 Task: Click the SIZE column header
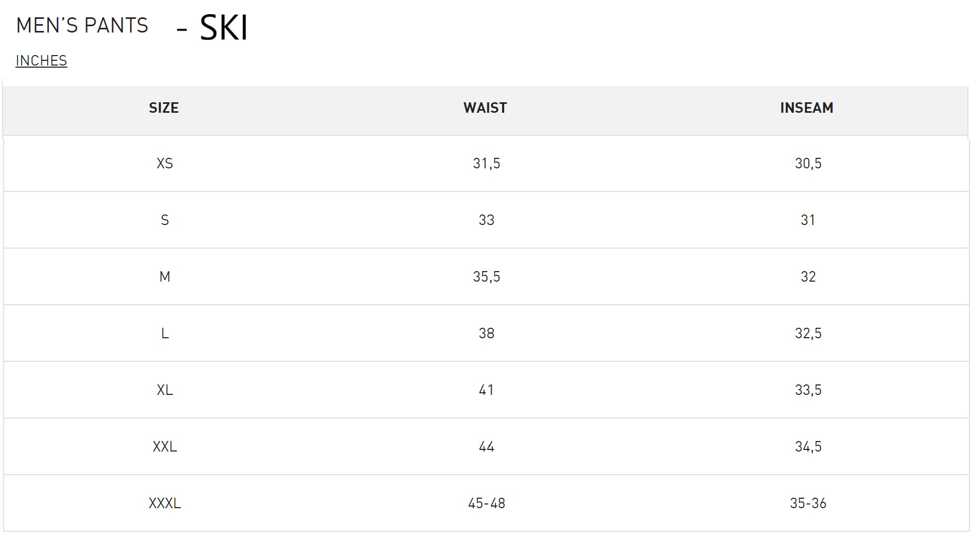click(164, 108)
